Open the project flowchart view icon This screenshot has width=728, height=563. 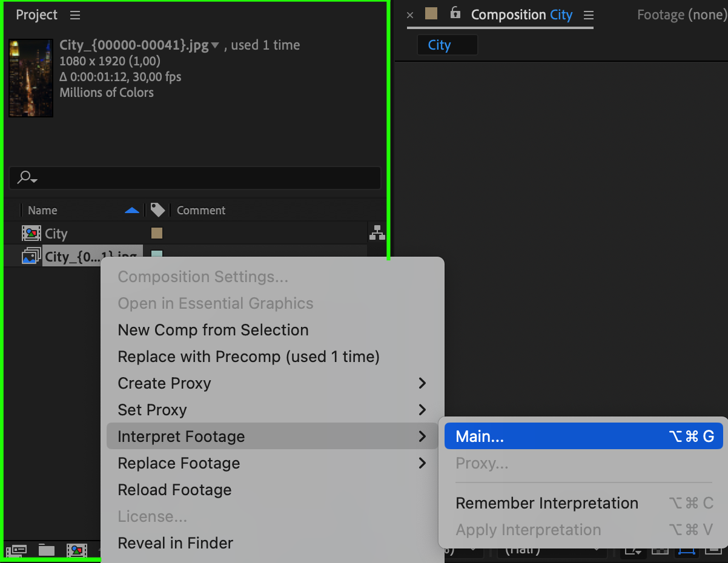(377, 232)
